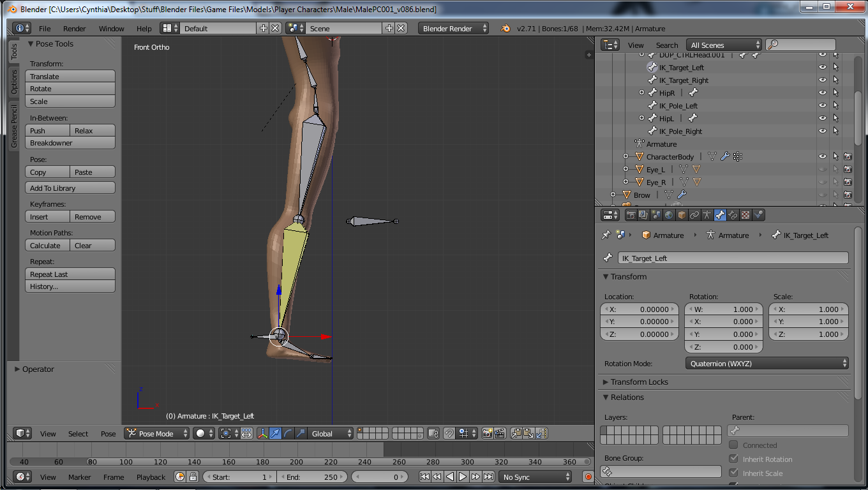The image size is (868, 490).
Task: Open the Scene properties tab
Action: point(656,215)
